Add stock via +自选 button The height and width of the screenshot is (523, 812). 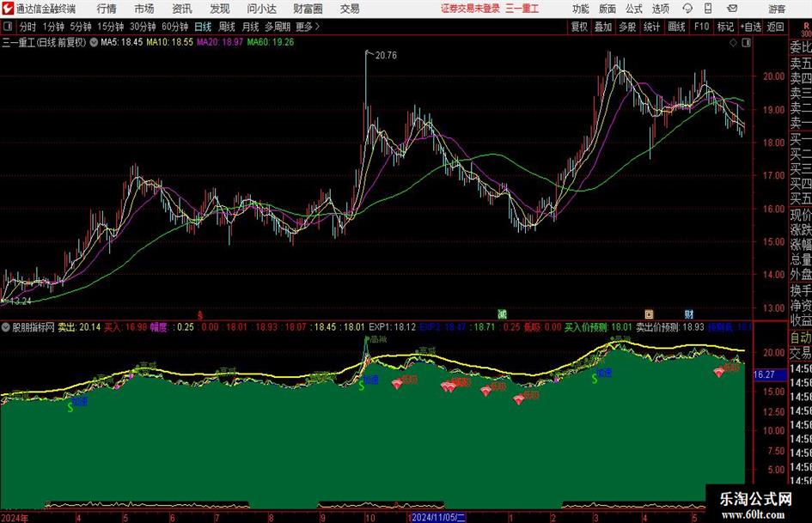pos(750,27)
